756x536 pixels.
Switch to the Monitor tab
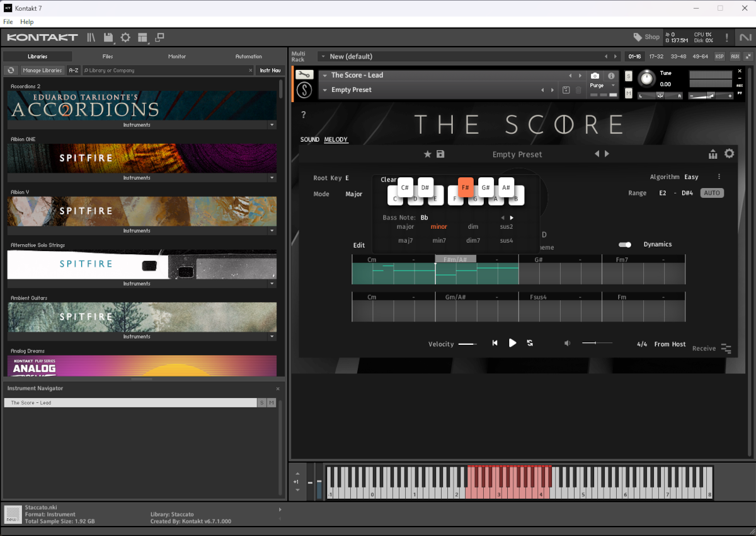point(177,57)
